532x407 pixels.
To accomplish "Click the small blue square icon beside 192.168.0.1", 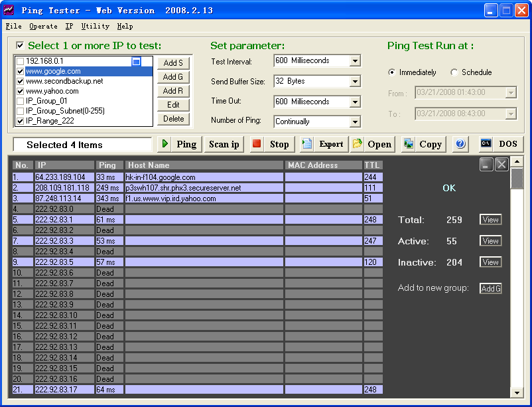I will [x=136, y=62].
